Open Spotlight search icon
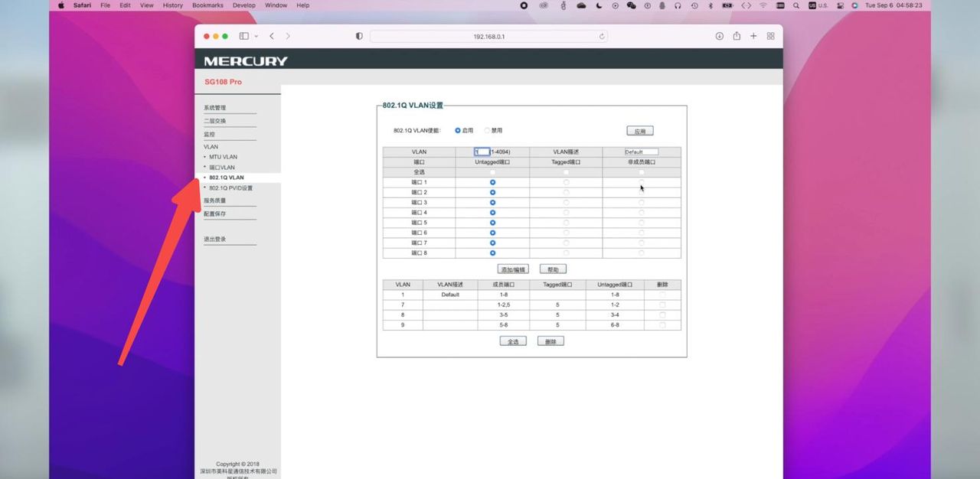This screenshot has width=980, height=479. click(796, 5)
